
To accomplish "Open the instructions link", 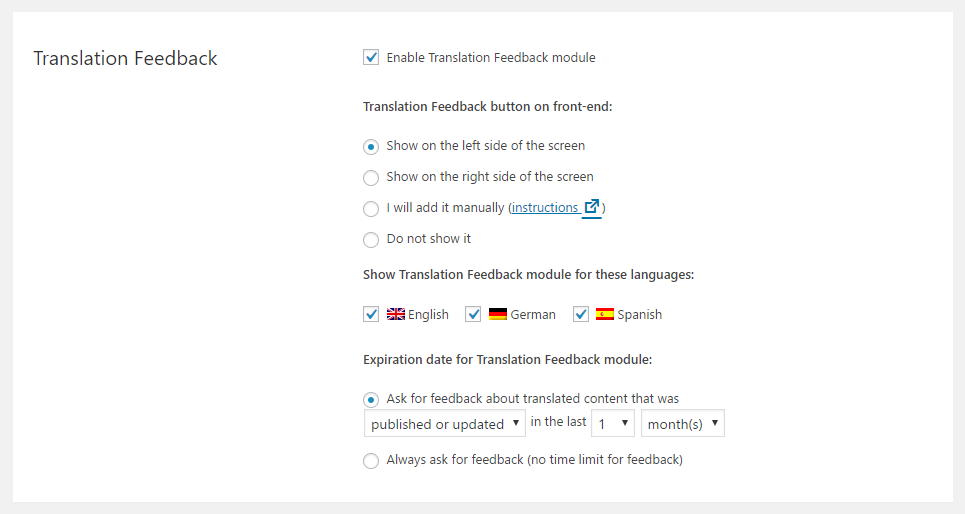I will pyautogui.click(x=545, y=208).
